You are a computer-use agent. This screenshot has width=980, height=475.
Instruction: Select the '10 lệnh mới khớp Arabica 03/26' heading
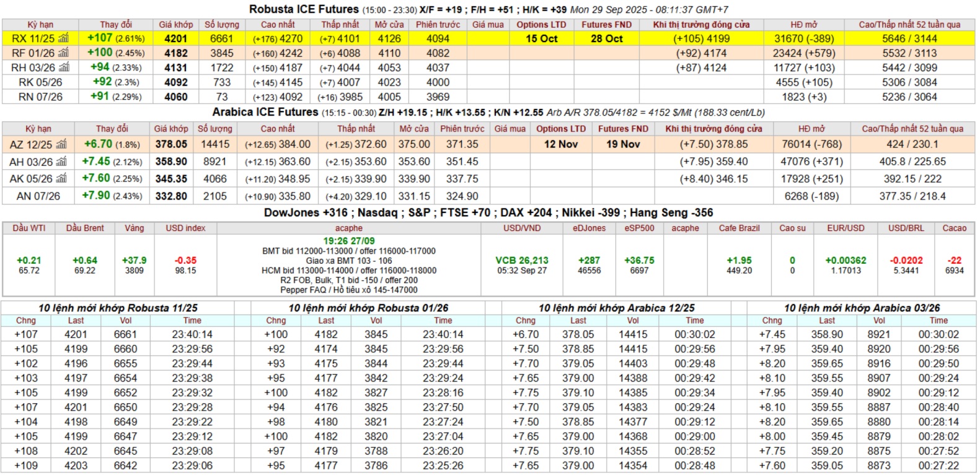pyautogui.click(x=862, y=308)
